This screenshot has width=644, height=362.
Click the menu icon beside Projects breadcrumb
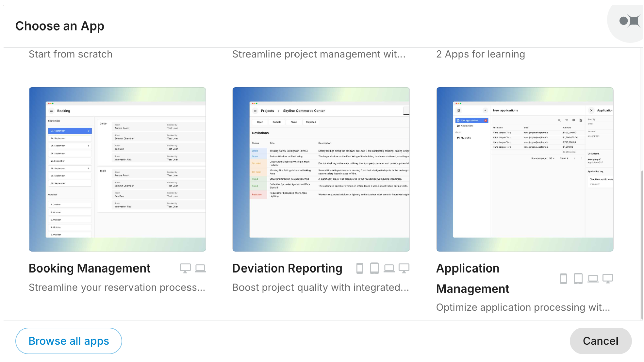[255, 111]
